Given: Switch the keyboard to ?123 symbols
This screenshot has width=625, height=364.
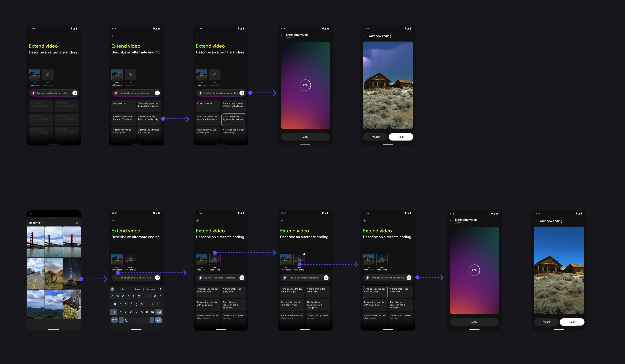Looking at the screenshot, I should tap(114, 320).
